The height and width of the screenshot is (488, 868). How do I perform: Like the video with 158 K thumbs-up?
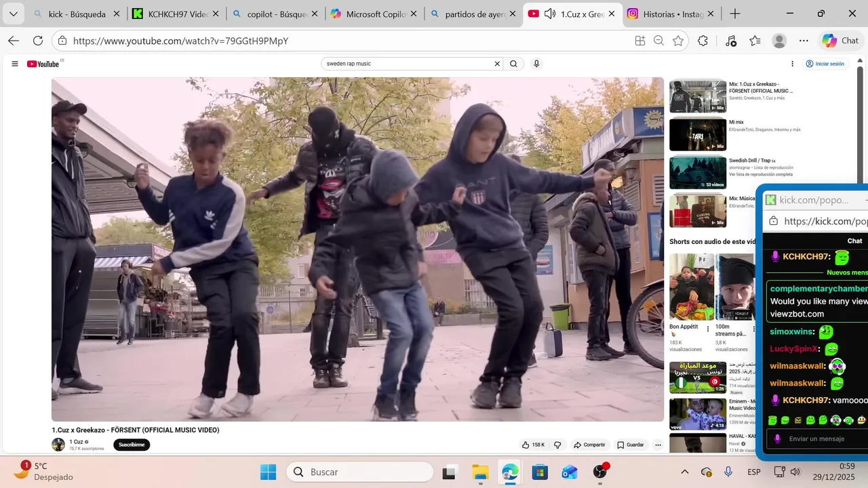coord(533,445)
